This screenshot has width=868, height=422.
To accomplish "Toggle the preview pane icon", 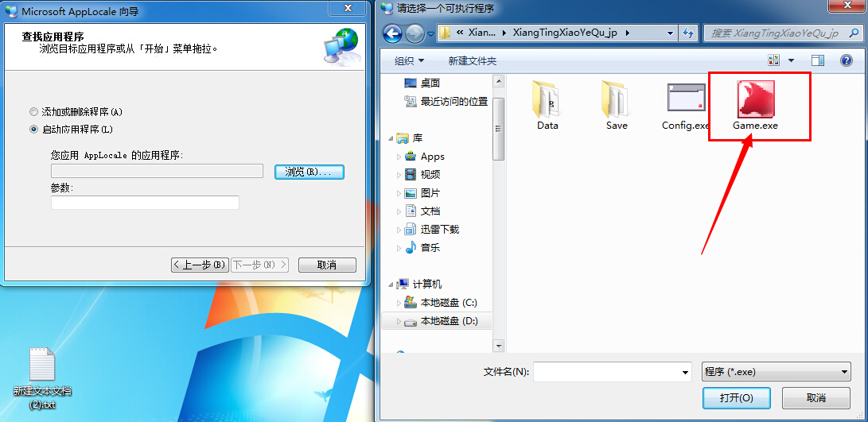I will 818,60.
